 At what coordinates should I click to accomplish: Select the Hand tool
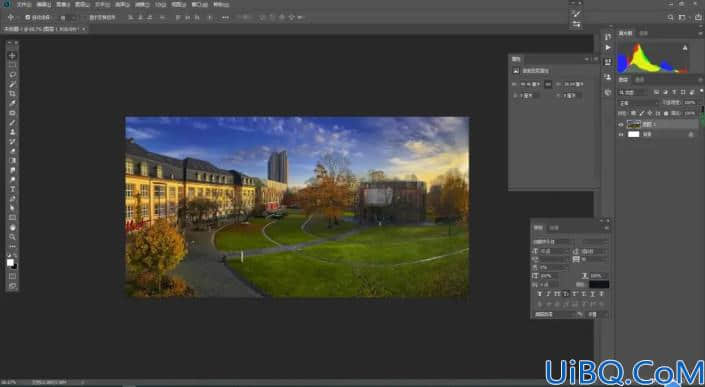(12, 228)
